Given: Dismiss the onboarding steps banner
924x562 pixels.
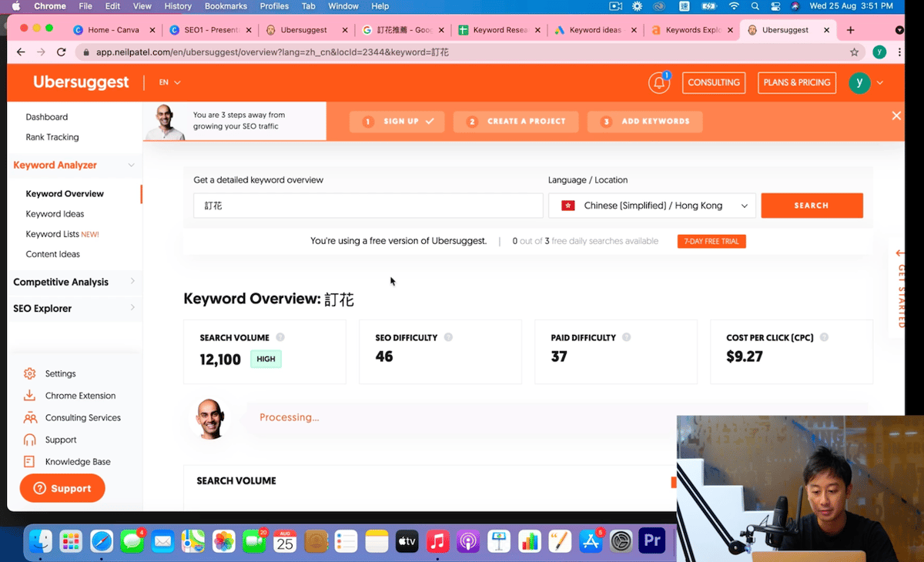Looking at the screenshot, I should pyautogui.click(x=896, y=115).
